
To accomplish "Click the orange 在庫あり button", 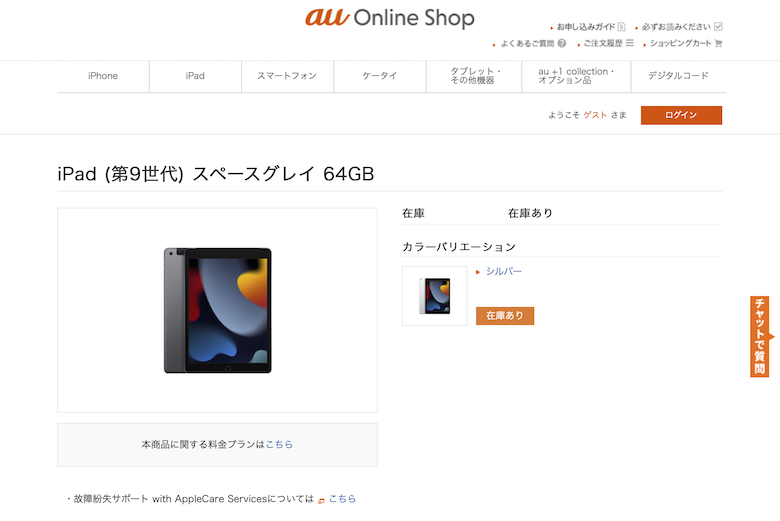I will (504, 315).
